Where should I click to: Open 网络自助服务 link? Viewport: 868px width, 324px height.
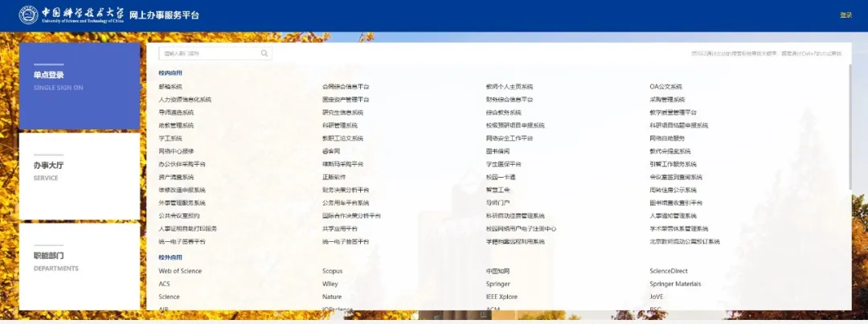(x=668, y=138)
